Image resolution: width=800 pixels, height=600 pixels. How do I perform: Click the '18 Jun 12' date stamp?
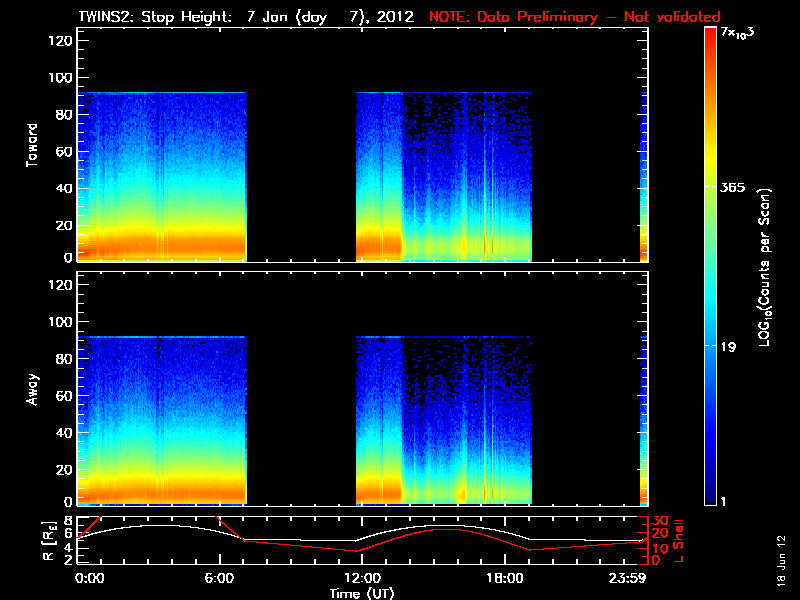coord(781,561)
